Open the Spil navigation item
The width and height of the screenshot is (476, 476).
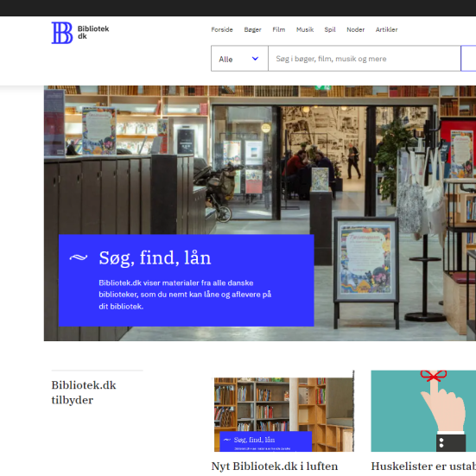[x=330, y=29]
